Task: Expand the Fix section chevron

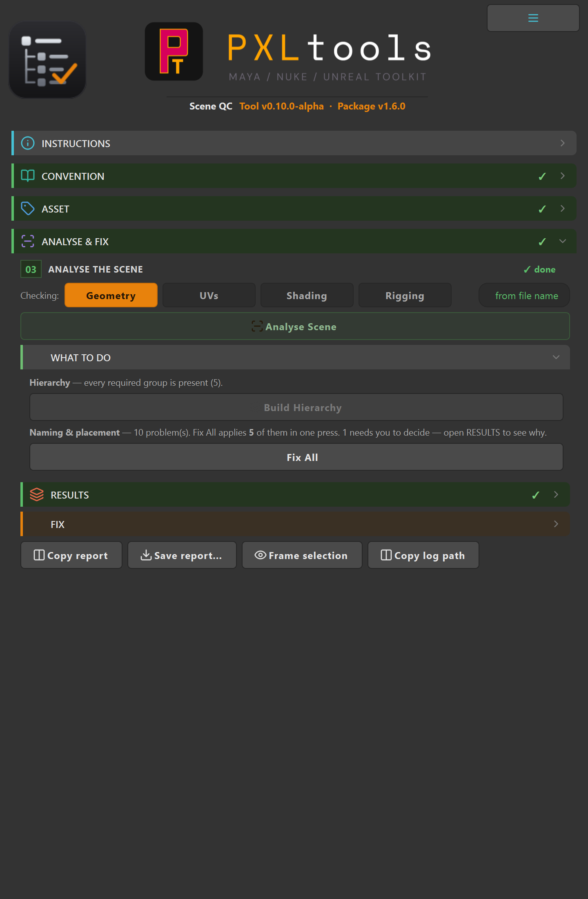Action: pos(556,524)
